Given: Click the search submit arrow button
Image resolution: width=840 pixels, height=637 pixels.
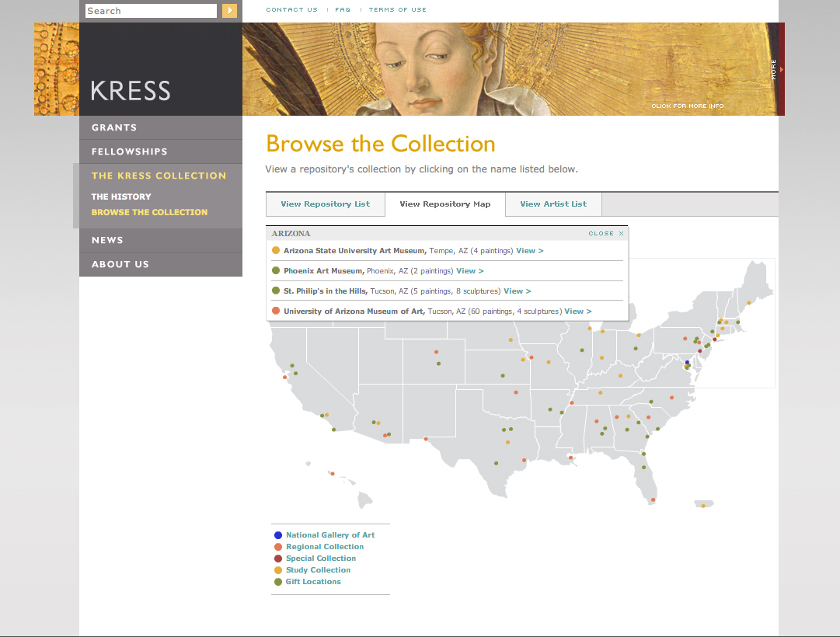Looking at the screenshot, I should (x=229, y=11).
